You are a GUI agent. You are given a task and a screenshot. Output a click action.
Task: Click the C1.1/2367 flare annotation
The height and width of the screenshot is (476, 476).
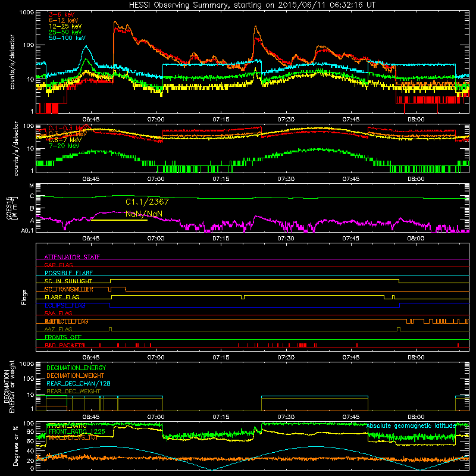click(147, 202)
